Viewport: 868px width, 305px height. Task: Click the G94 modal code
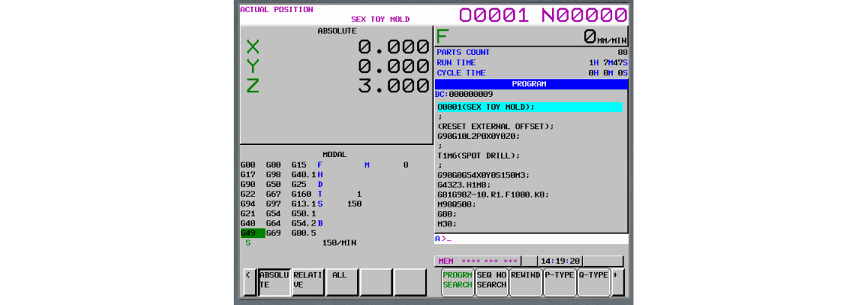tap(247, 204)
